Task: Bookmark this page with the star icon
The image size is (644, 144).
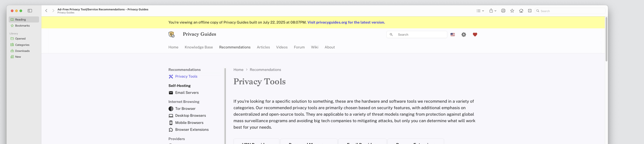Action: click(512, 11)
